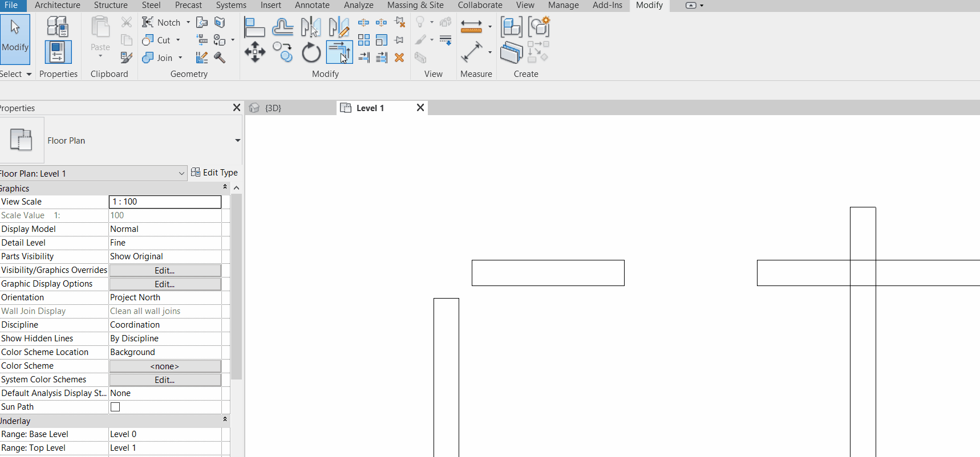Click the Paint tool icon
Image resolution: width=980 pixels, height=457 pixels.
pyautogui.click(x=220, y=40)
